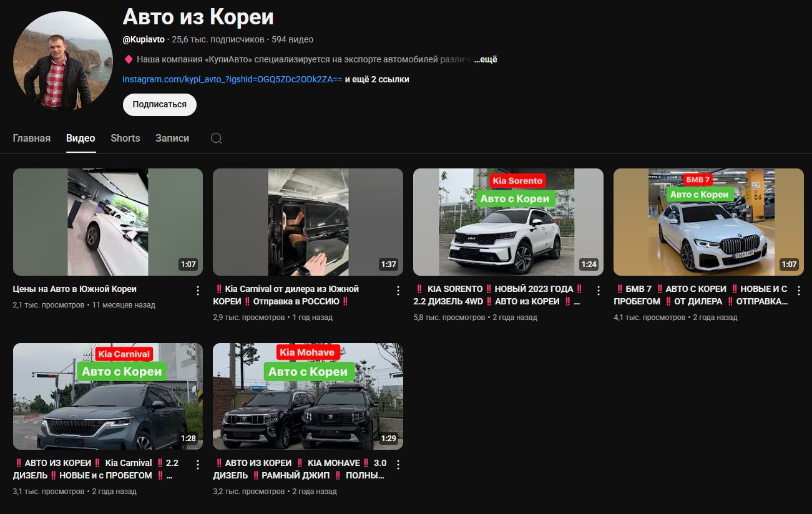Viewport: 812px width, 514px height.
Task: Click the channel profile avatar
Action: [63, 61]
